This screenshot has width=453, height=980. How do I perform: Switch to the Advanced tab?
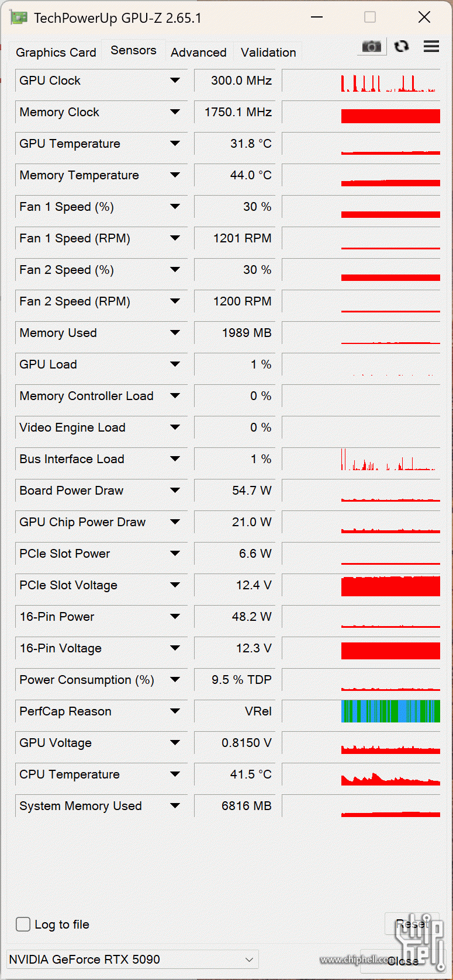[x=199, y=53]
